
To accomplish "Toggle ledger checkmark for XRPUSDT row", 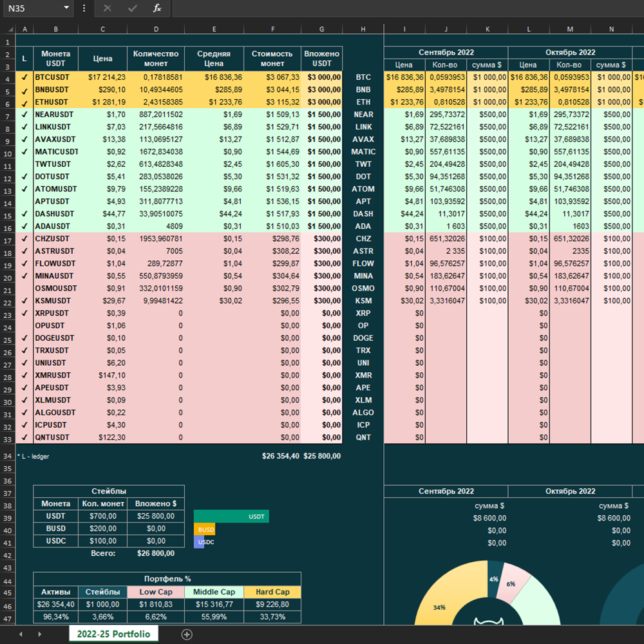I will (24, 314).
